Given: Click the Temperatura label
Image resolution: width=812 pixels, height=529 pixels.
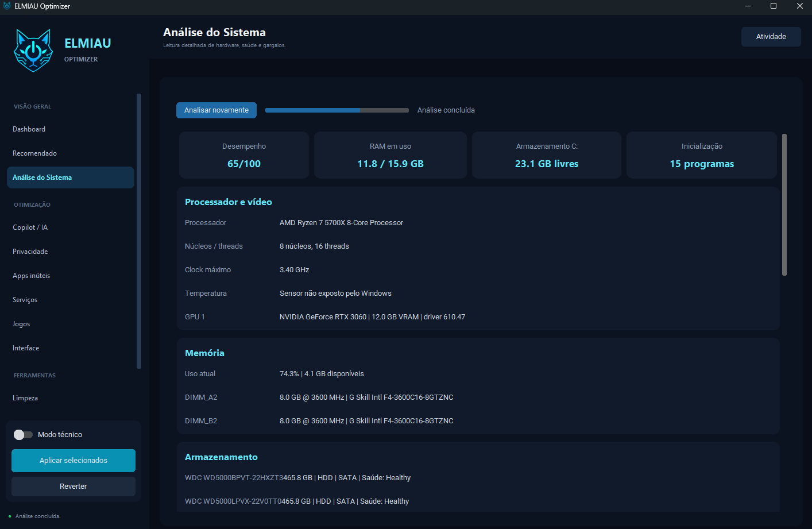Looking at the screenshot, I should click(206, 294).
